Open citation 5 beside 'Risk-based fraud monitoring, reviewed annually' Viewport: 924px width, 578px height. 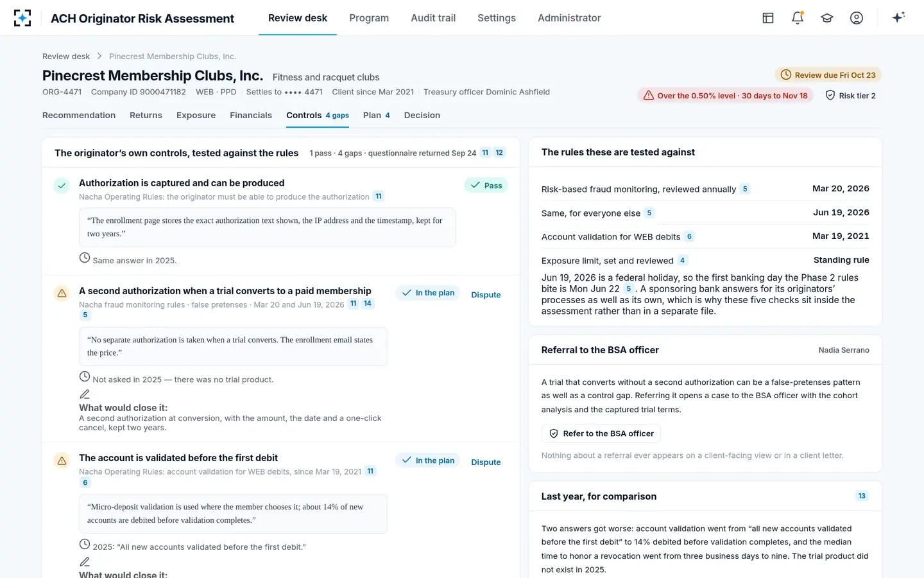coord(745,189)
